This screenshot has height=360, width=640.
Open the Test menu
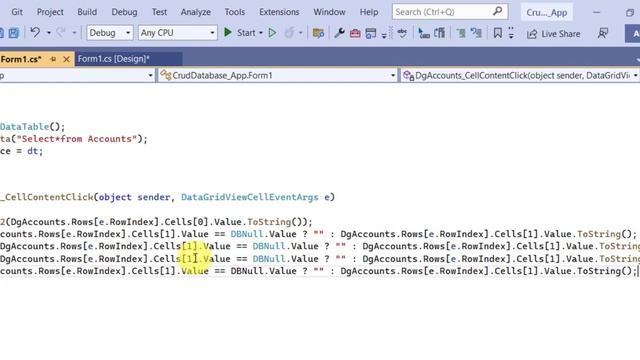point(159,12)
